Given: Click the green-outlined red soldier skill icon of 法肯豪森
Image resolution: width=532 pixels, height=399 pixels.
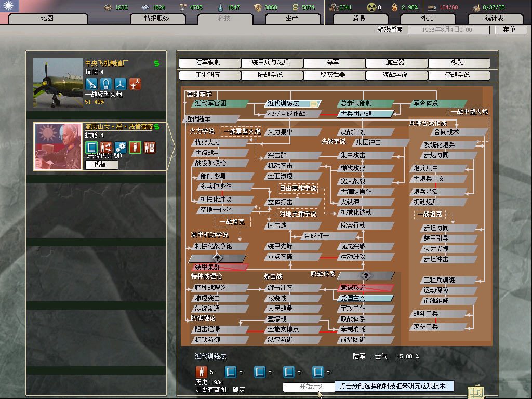Looking at the screenshot, I should coord(135,147).
